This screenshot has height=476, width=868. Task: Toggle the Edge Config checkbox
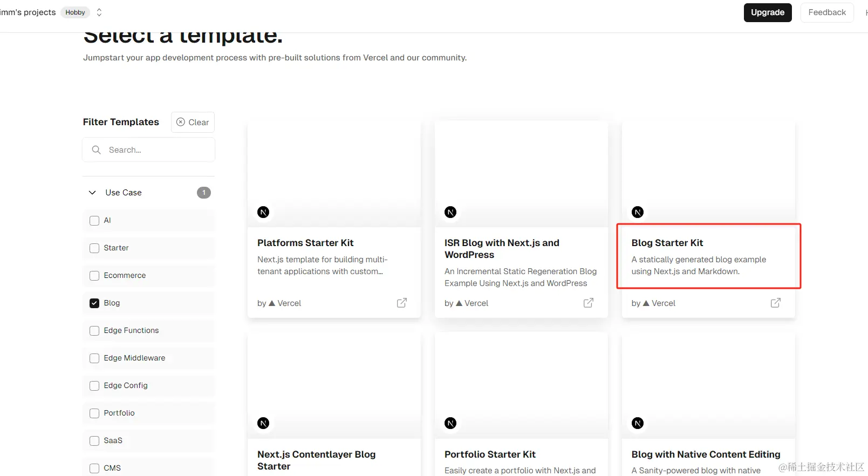[94, 385]
